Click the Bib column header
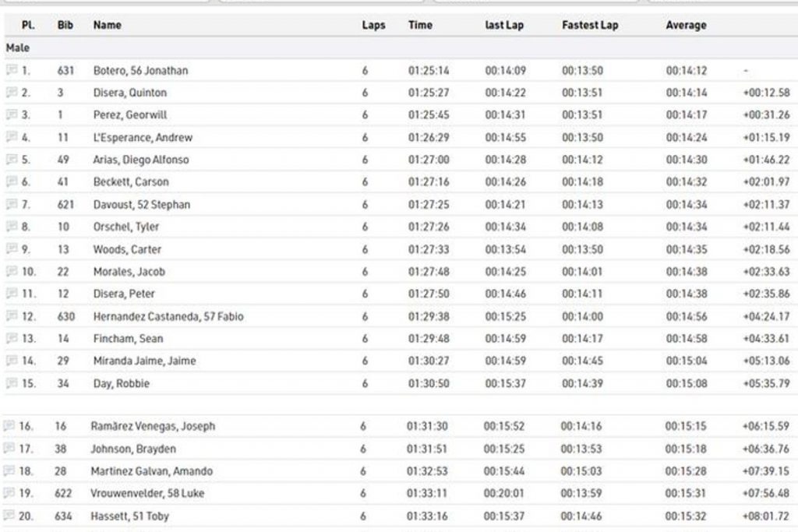 (x=65, y=25)
